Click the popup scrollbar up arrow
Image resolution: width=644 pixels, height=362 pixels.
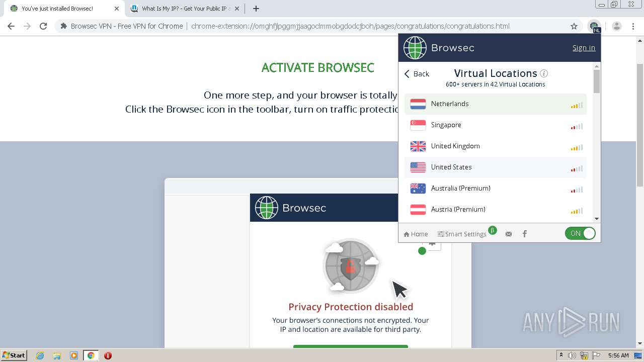click(597, 66)
